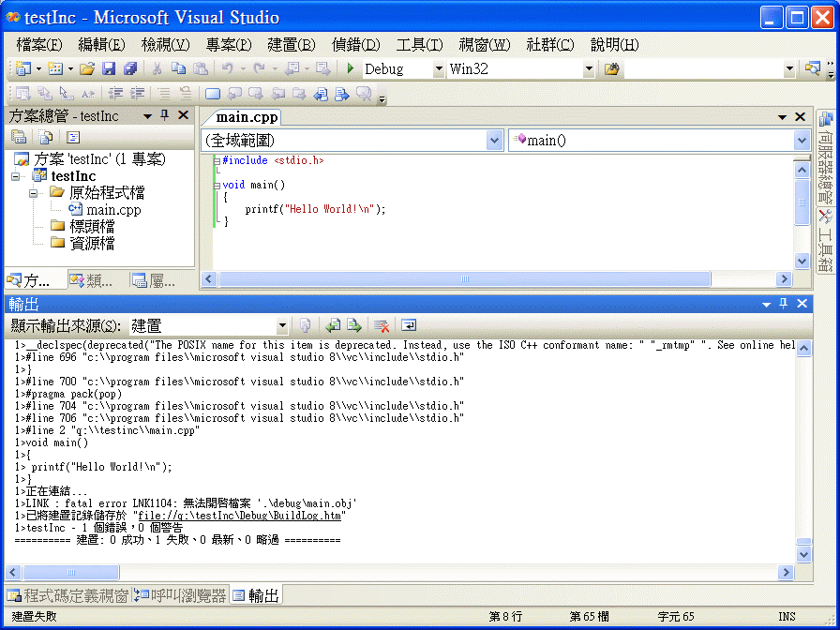Viewport: 840px width, 630px height.
Task: Save main.cpp with the floppy disk icon
Action: click(109, 68)
